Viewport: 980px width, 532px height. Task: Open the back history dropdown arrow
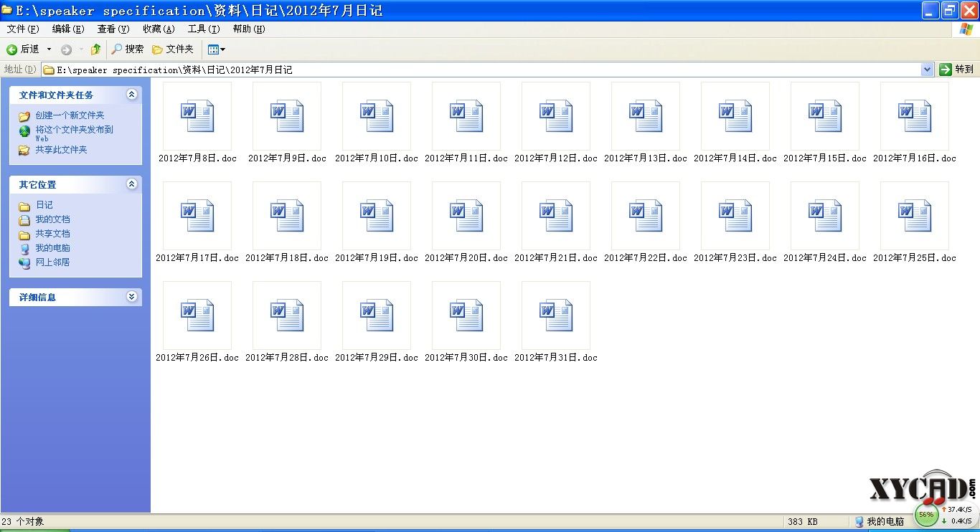[49, 49]
